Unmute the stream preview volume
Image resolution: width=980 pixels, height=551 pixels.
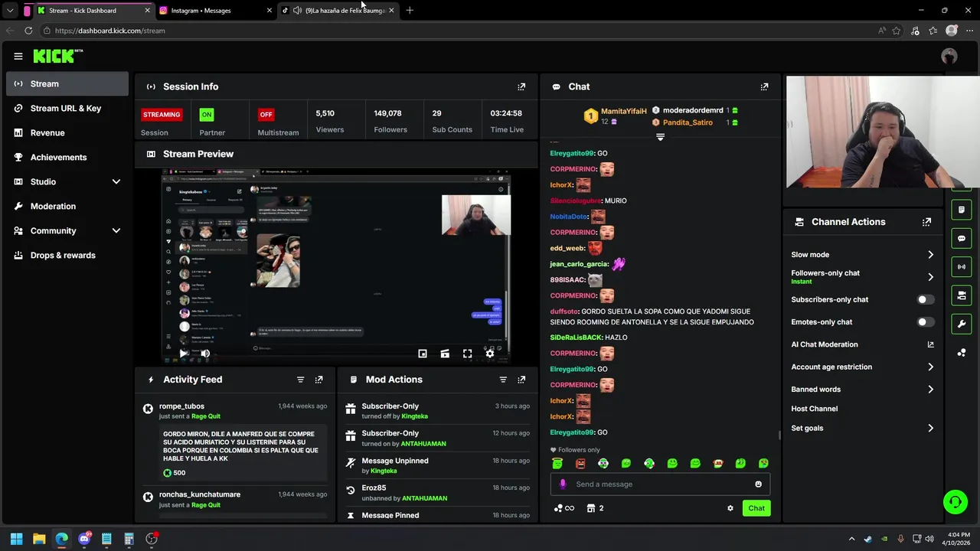(205, 354)
